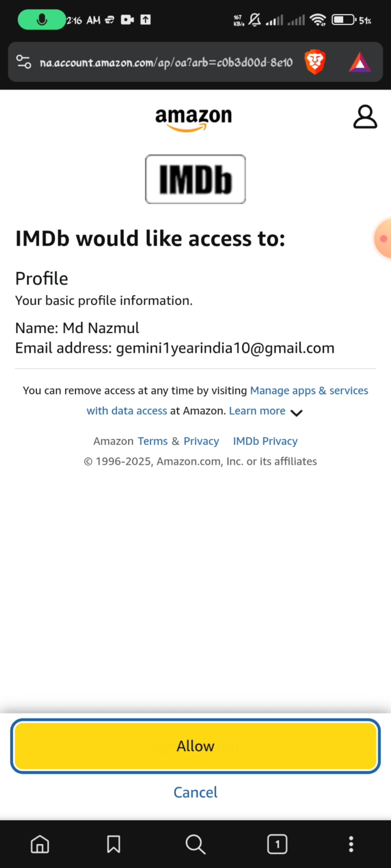Open the three-dot browser menu
The width and height of the screenshot is (391, 868).
coord(351,844)
